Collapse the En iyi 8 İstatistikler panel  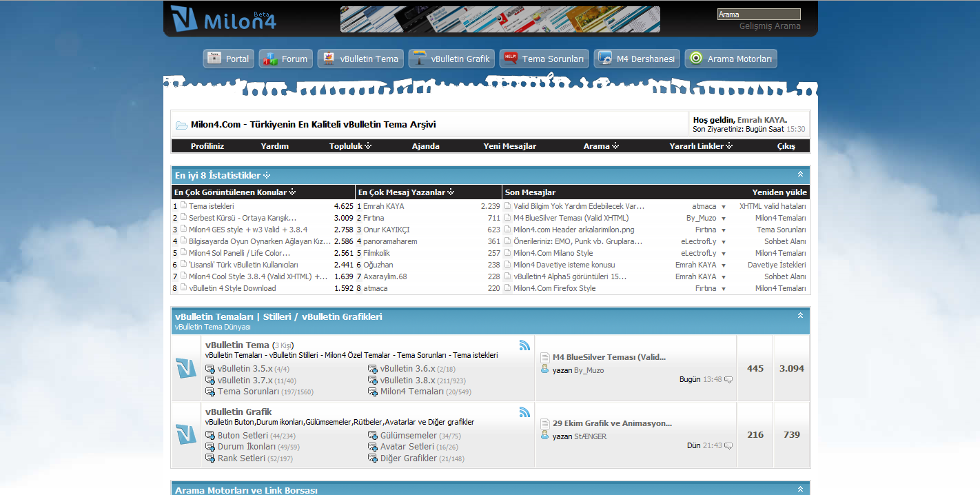pos(800,174)
